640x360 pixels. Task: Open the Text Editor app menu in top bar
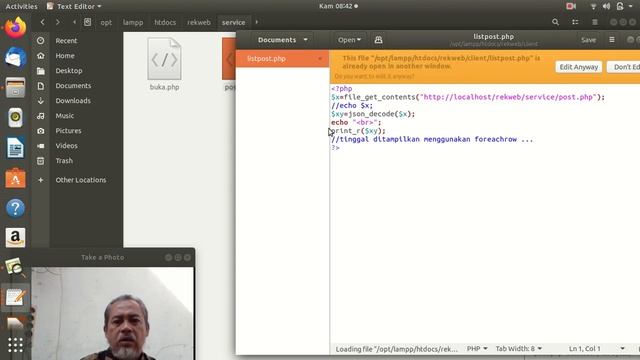pos(73,6)
